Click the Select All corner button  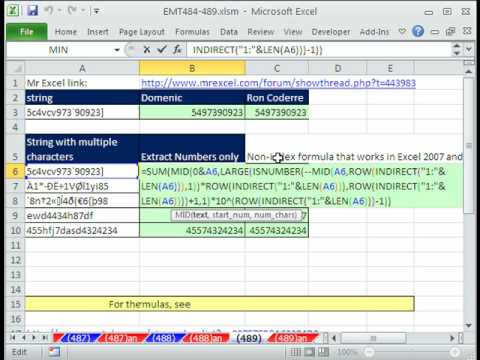15,68
